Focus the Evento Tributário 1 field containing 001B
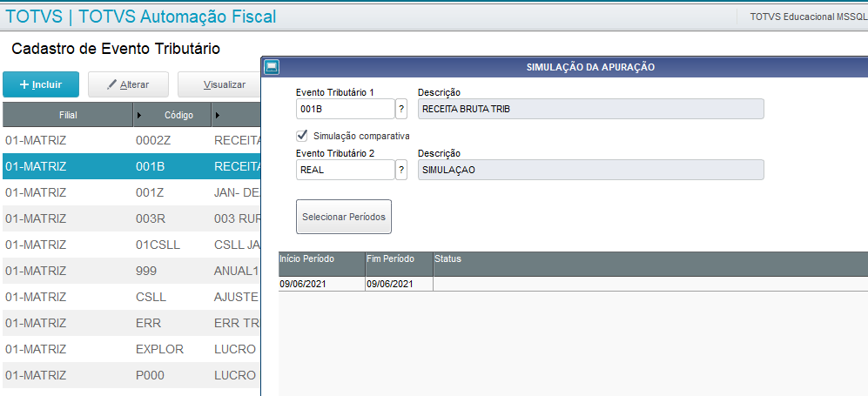 346,109
